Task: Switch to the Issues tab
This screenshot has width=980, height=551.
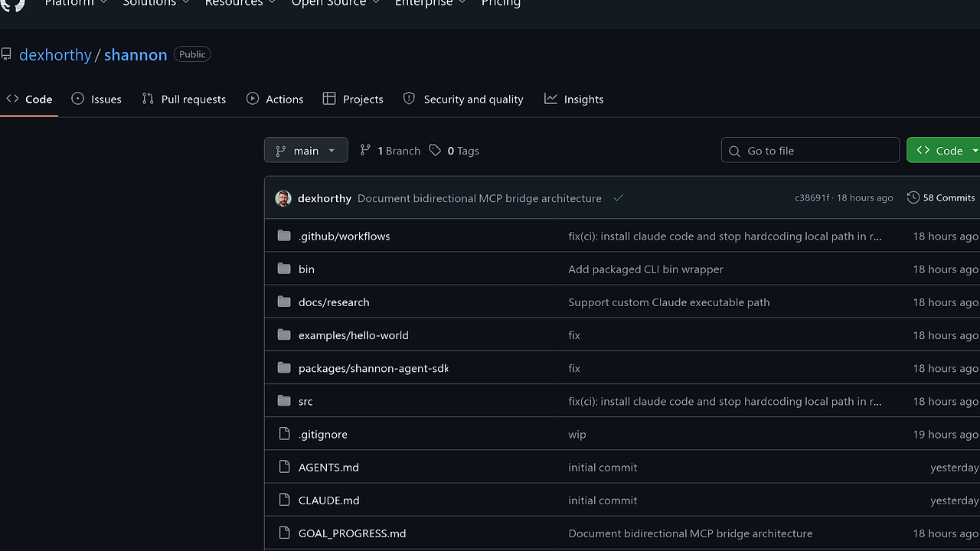Action: tap(96, 99)
